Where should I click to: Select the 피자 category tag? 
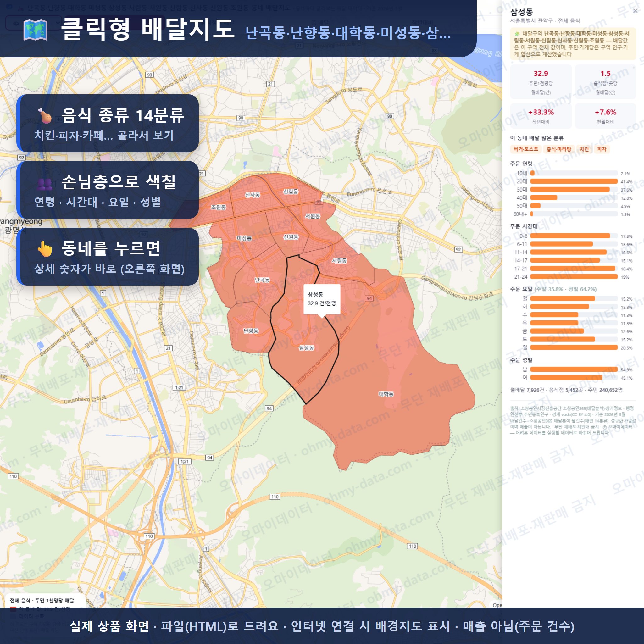[x=602, y=149]
